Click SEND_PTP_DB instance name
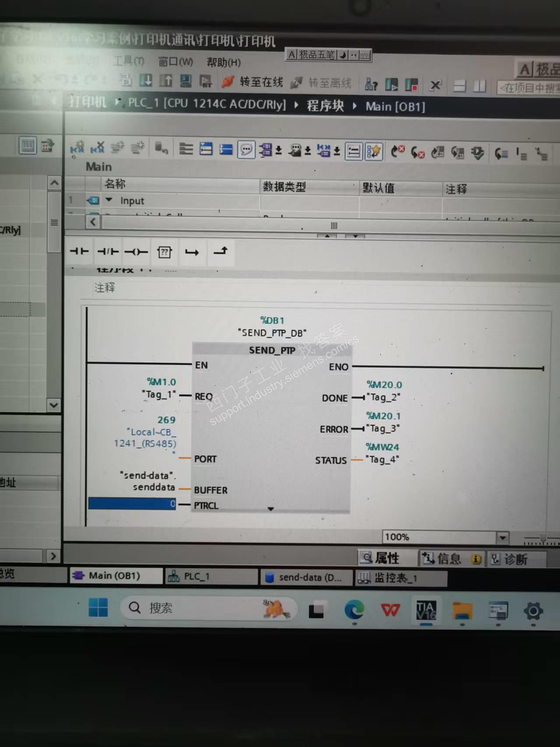 tap(272, 333)
